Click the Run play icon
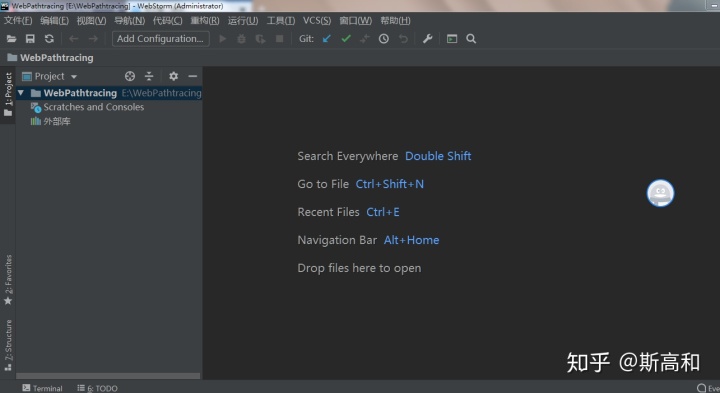The height and width of the screenshot is (393, 720). 223,39
